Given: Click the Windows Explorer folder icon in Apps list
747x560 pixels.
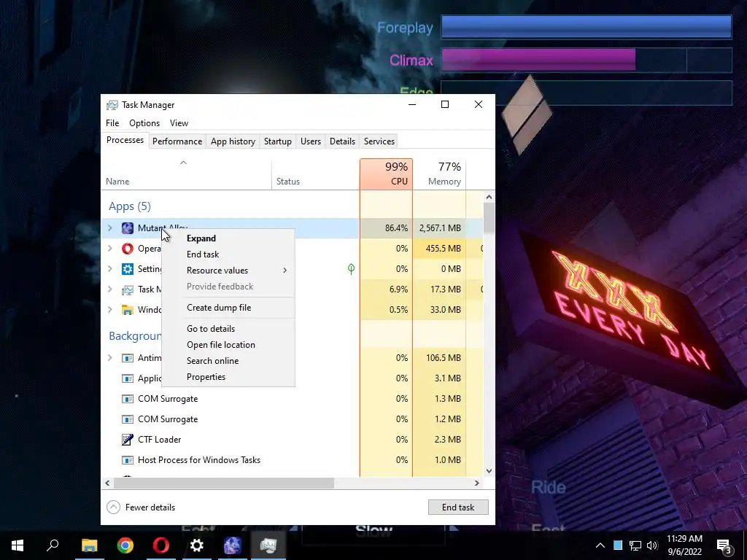Looking at the screenshot, I should click(x=127, y=310).
